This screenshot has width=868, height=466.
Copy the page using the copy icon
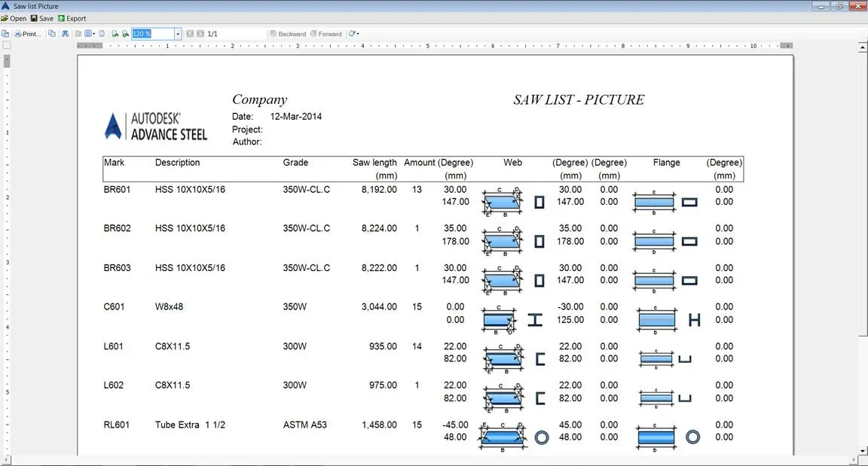pyautogui.click(x=52, y=34)
